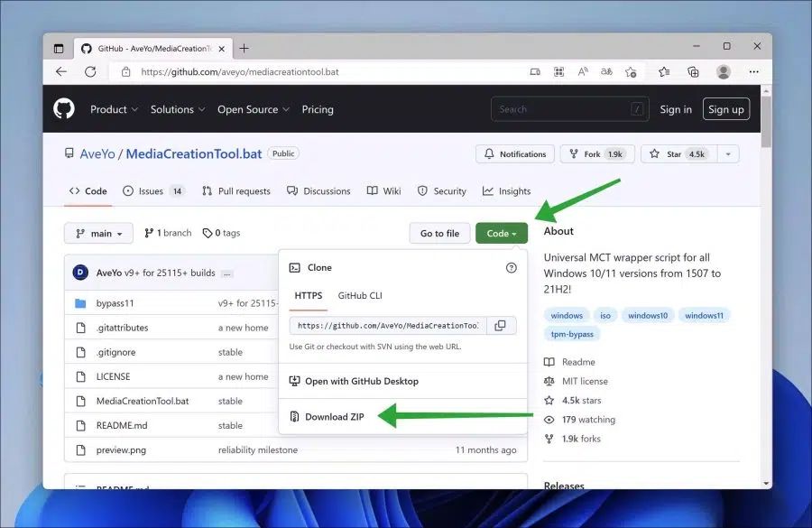Open the Insights tab

tap(506, 191)
